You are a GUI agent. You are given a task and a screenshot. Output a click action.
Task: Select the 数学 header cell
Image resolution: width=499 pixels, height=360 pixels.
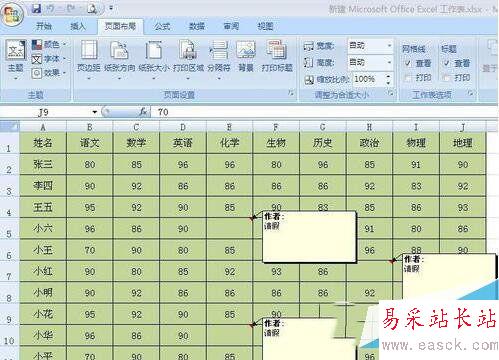pyautogui.click(x=136, y=143)
